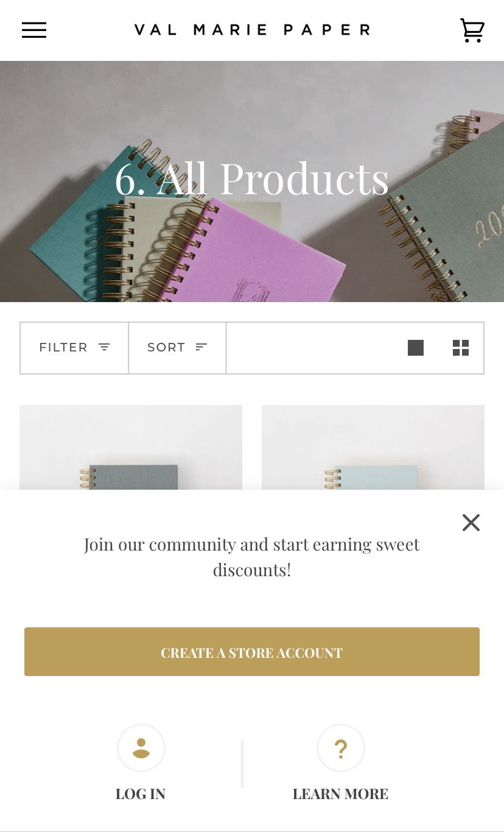The image size is (504, 832).
Task: Expand the Sort options
Action: pos(166,347)
